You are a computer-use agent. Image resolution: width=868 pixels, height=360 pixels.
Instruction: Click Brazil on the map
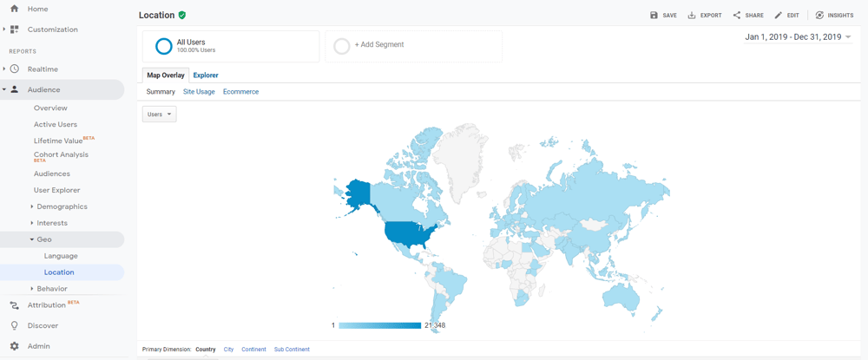point(451,280)
